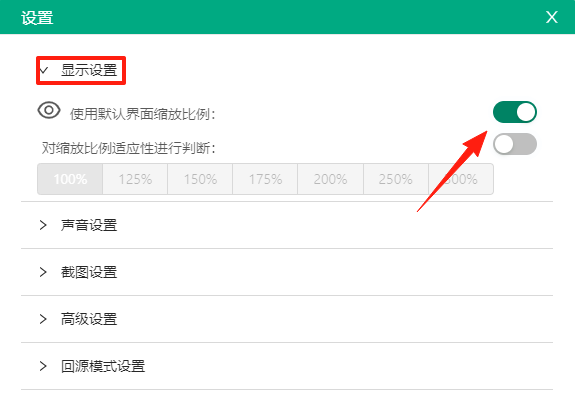
Task: Choose the 175% scaling option
Action: point(265,179)
